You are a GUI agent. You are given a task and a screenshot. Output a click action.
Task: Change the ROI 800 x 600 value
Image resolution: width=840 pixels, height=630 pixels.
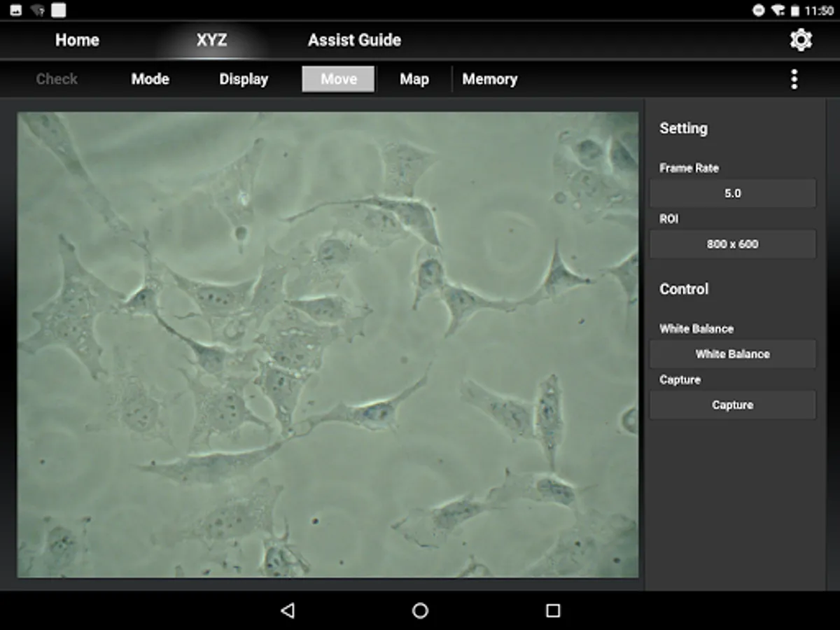[733, 244]
